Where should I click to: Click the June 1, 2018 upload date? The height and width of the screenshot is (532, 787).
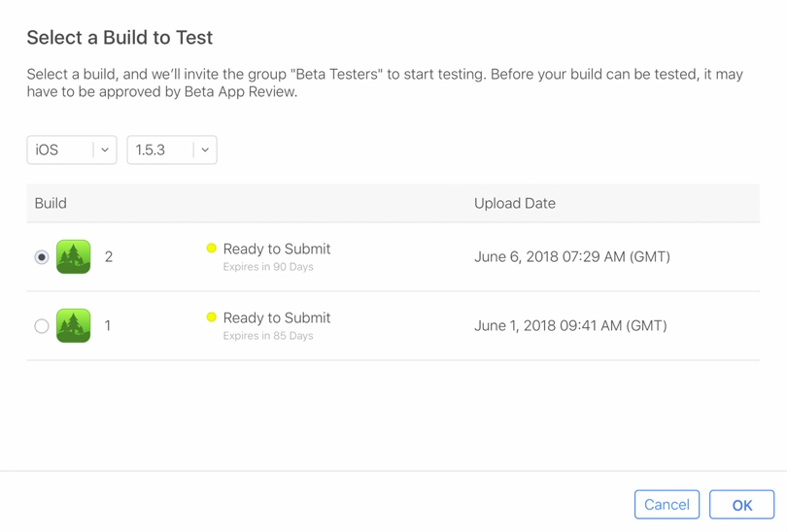point(570,326)
